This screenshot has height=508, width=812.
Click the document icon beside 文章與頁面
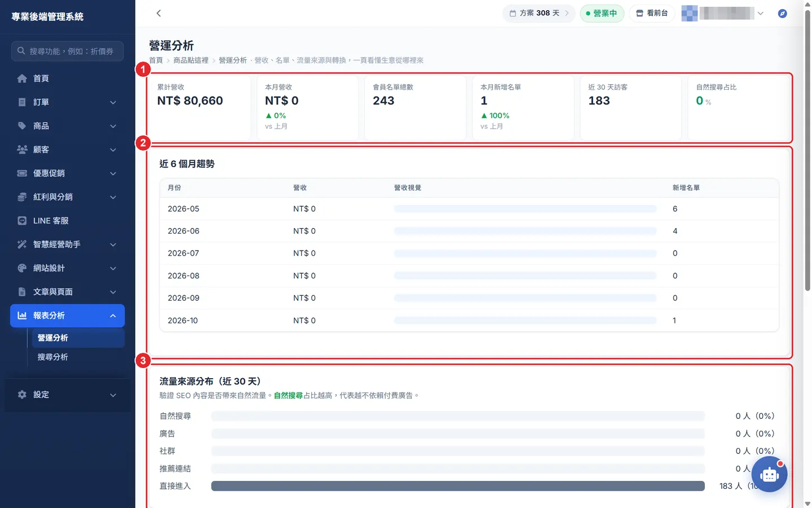(x=22, y=292)
